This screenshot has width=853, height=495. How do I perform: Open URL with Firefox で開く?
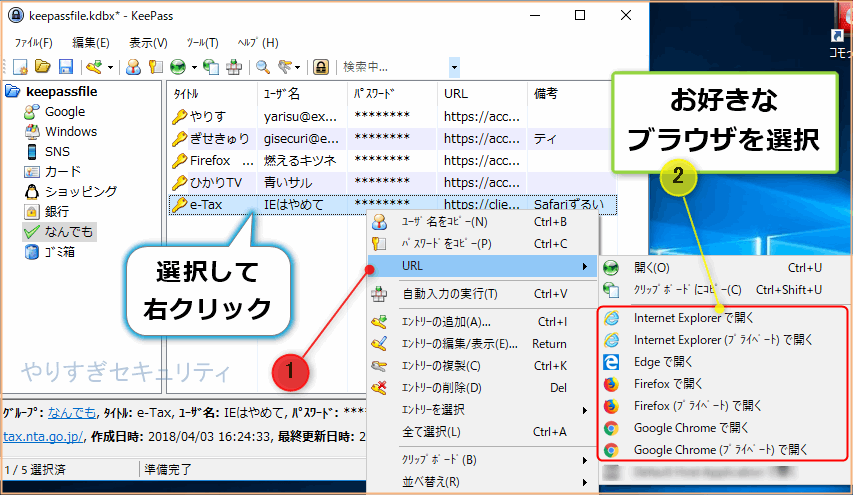[724, 384]
